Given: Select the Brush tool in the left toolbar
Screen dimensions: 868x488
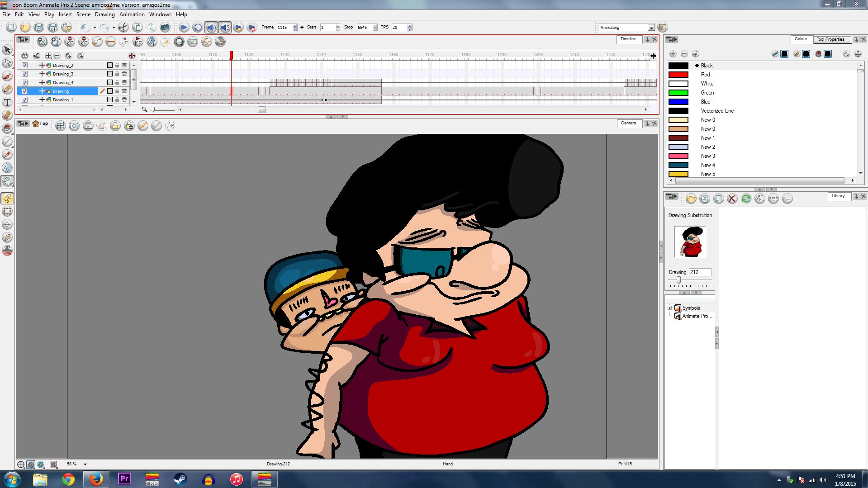Looking at the screenshot, I should point(7,76).
